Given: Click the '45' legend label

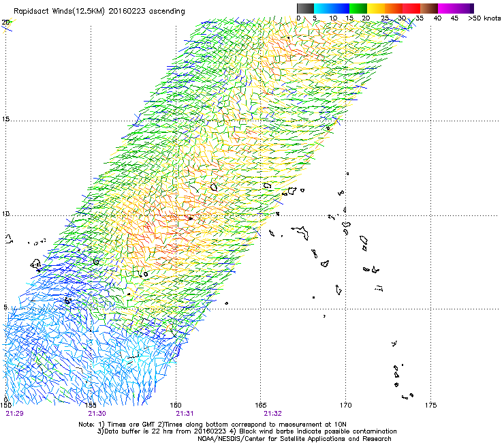Looking at the screenshot, I should 454,18.
